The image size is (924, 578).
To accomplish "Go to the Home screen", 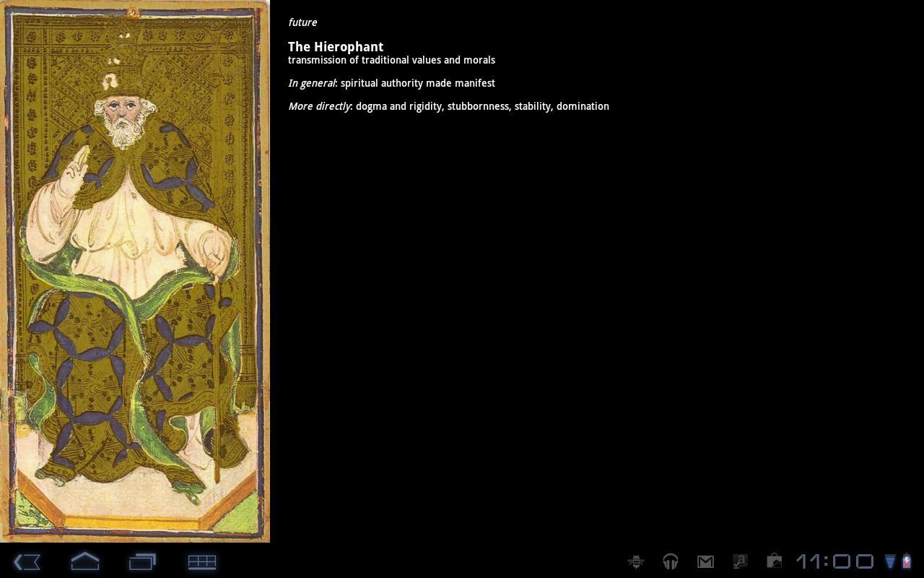I will [85, 561].
